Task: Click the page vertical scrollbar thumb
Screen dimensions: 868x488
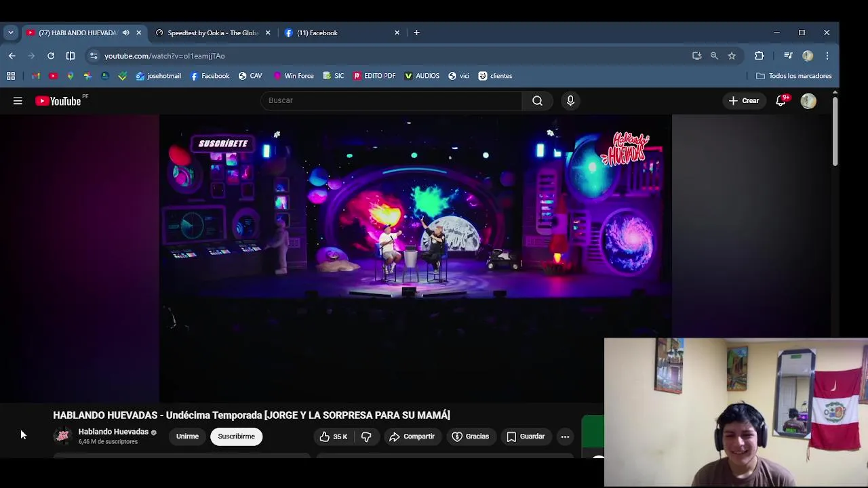Action: pyautogui.click(x=835, y=131)
